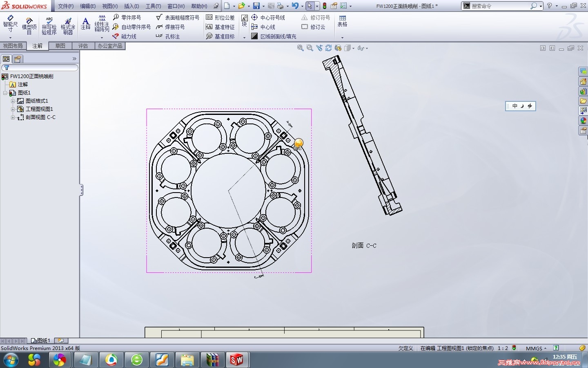Open the Blocks (块) dropdown arrow
588x368 pixels.
(244, 37)
